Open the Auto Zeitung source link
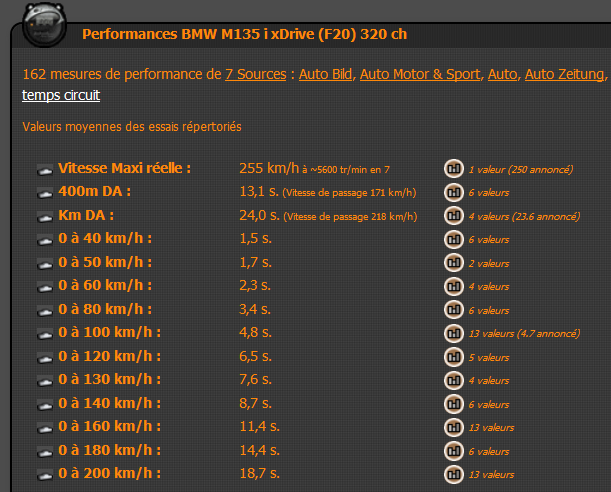The height and width of the screenshot is (492, 611). coord(564,74)
